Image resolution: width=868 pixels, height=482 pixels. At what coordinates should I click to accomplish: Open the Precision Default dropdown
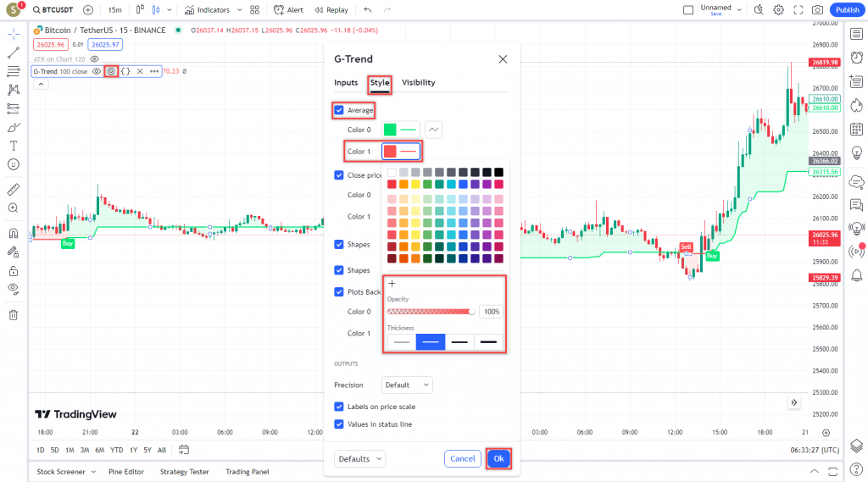pyautogui.click(x=407, y=385)
